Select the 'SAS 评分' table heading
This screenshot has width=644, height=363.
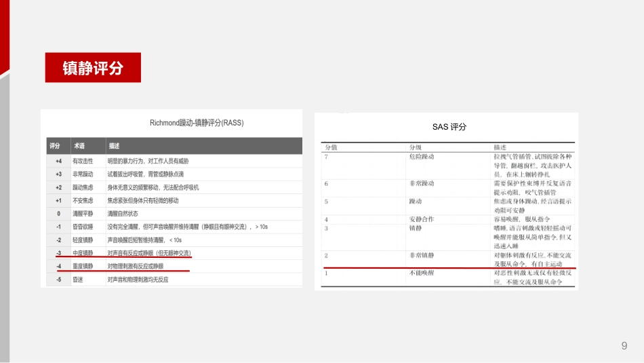point(449,127)
